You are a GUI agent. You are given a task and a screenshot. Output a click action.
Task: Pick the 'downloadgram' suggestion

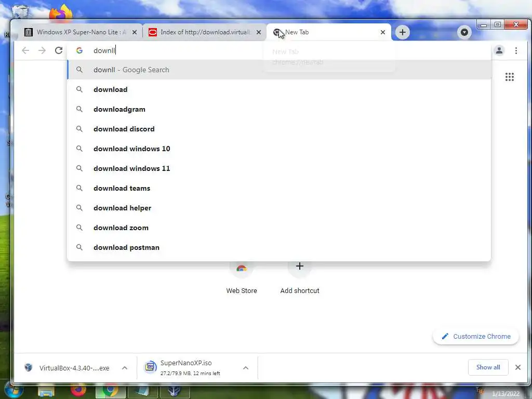tap(279, 109)
